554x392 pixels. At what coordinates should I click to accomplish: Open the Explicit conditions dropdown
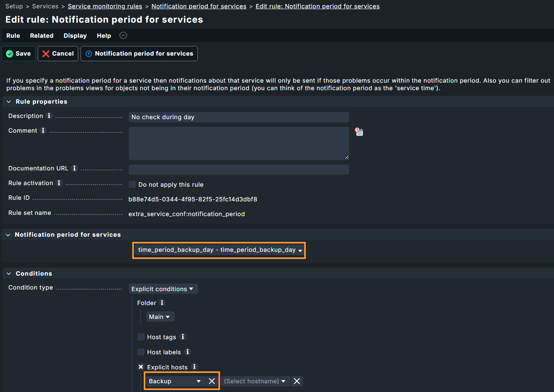click(163, 289)
